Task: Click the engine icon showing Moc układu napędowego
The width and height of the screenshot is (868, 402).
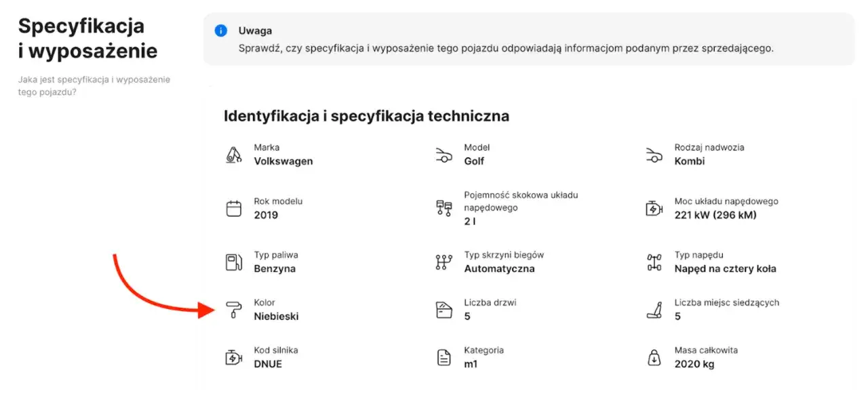Action: pos(654,209)
